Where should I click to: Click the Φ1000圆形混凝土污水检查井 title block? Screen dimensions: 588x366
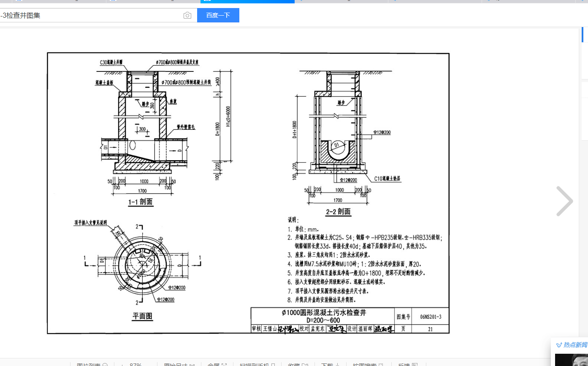(323, 313)
